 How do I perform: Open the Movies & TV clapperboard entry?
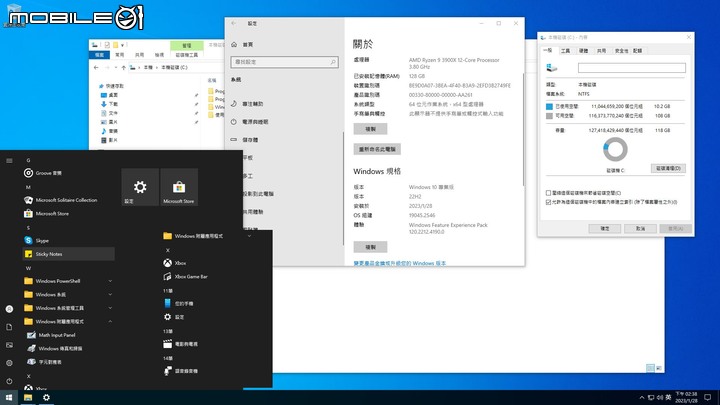(x=180, y=344)
